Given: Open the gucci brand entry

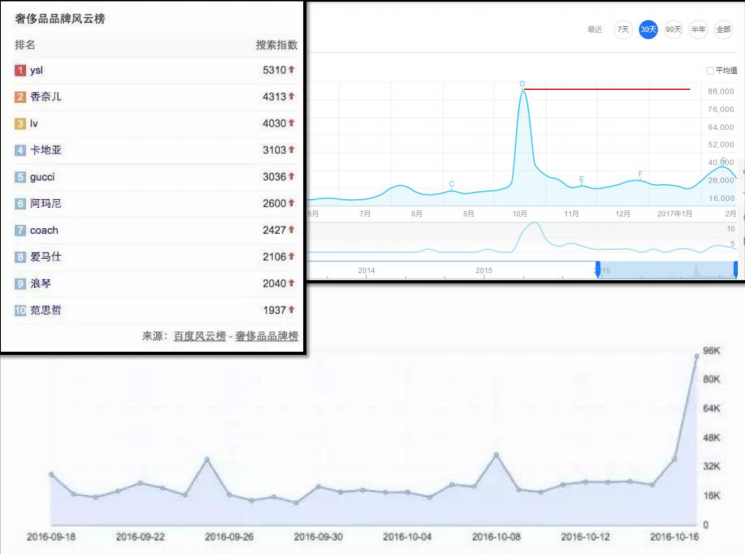Looking at the screenshot, I should 42,177.
